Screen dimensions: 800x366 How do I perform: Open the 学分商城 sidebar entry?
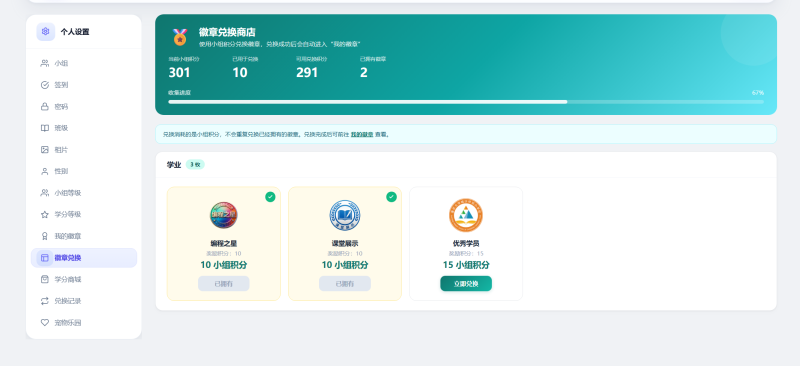pyautogui.click(x=84, y=280)
